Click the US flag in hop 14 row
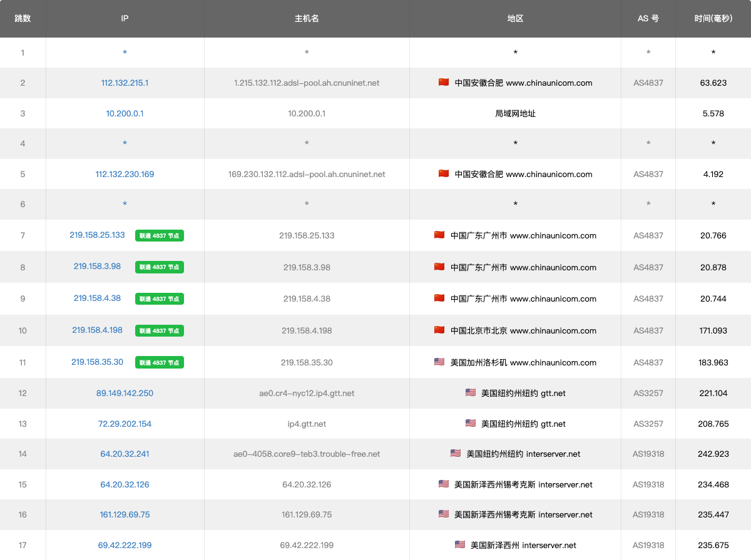Screen dimensions: 751x560 tap(456, 453)
